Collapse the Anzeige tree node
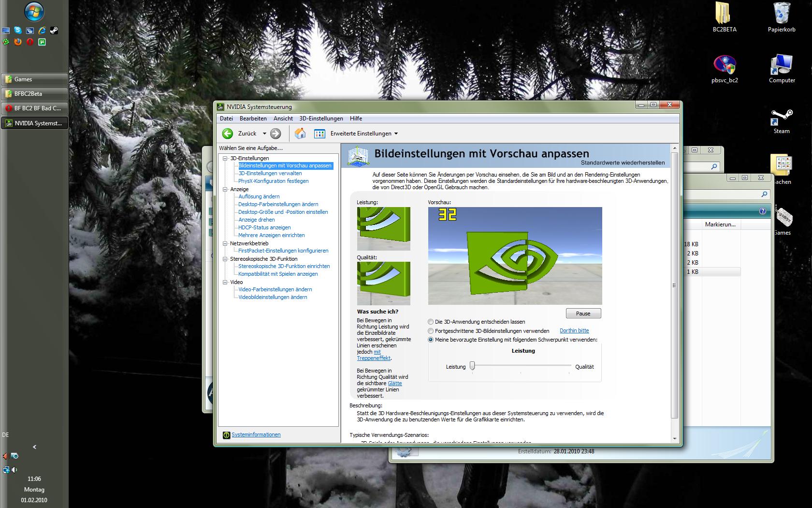812x508 pixels. click(x=225, y=189)
